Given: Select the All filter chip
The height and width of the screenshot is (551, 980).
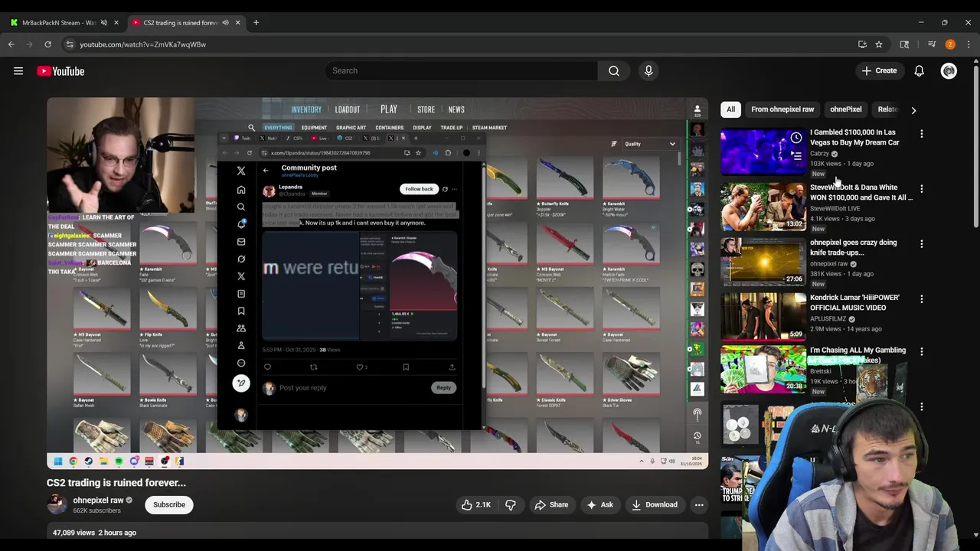Looking at the screenshot, I should point(730,109).
